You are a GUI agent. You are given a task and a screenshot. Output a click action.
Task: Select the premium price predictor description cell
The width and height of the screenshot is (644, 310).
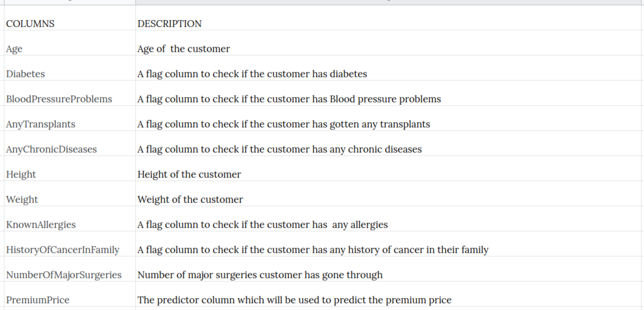click(x=390, y=293)
